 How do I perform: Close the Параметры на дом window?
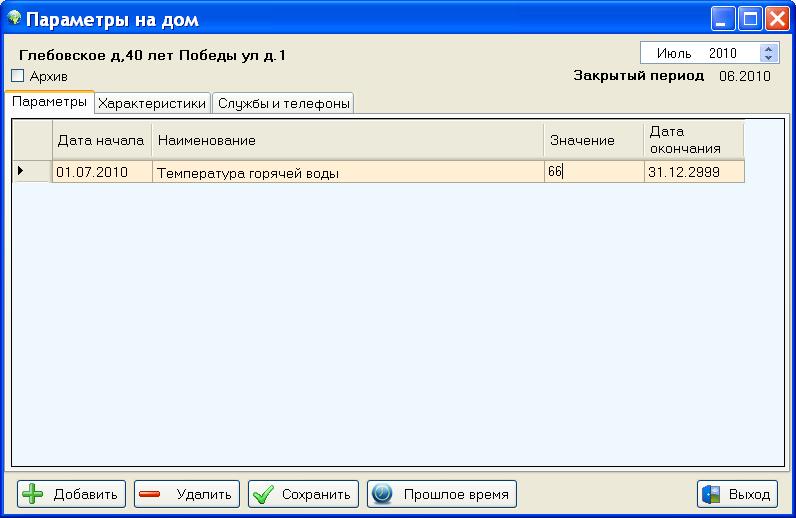point(777,19)
